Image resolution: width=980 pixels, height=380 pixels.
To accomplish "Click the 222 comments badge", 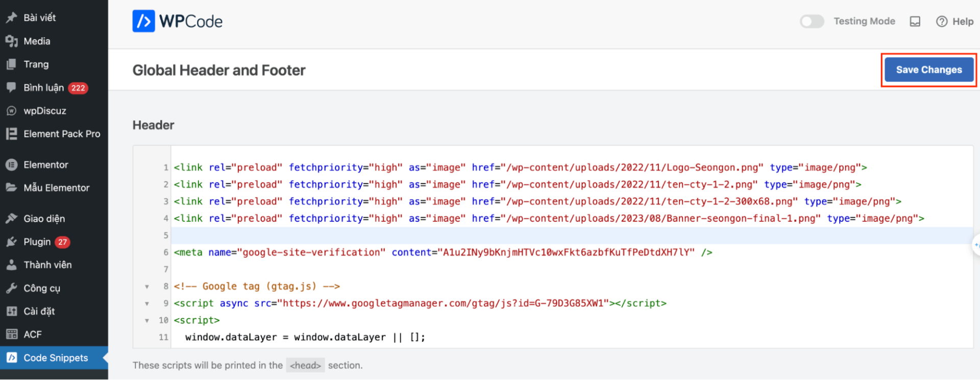I will point(78,88).
